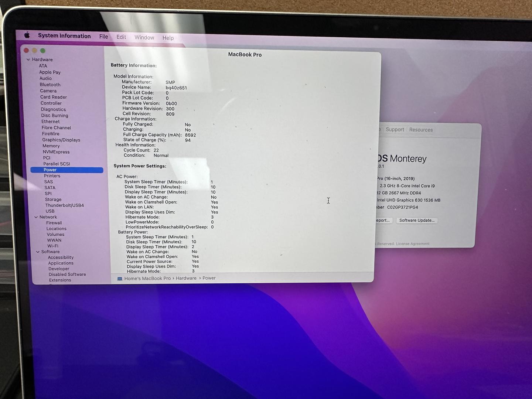Switch to Support tab in About window
This screenshot has width=532, height=399.
[395, 130]
